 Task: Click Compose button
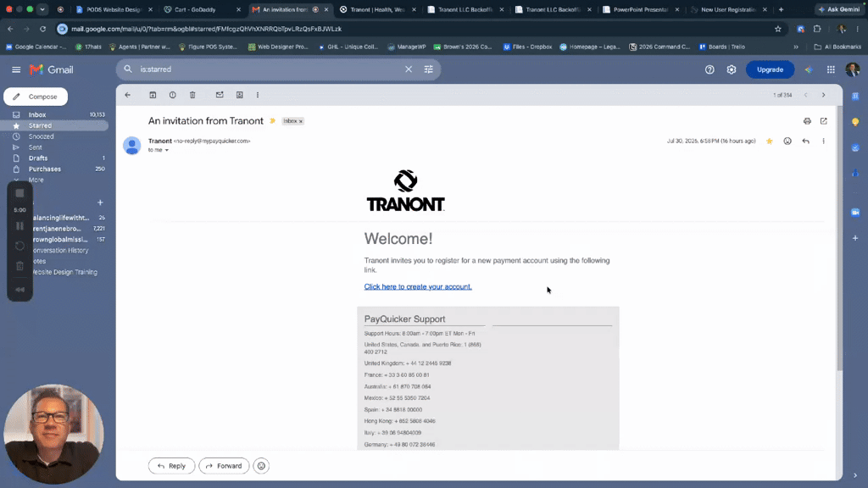[36, 97]
